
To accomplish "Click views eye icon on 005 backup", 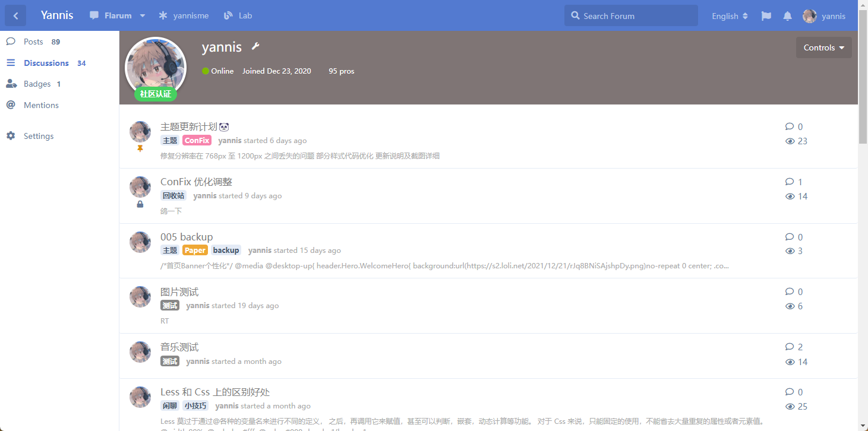I will (x=790, y=251).
